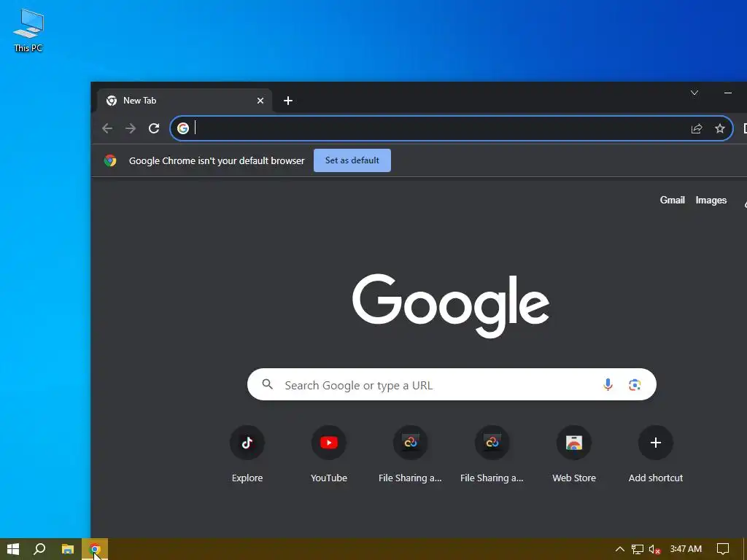Select the New Tab tab

[185, 101]
